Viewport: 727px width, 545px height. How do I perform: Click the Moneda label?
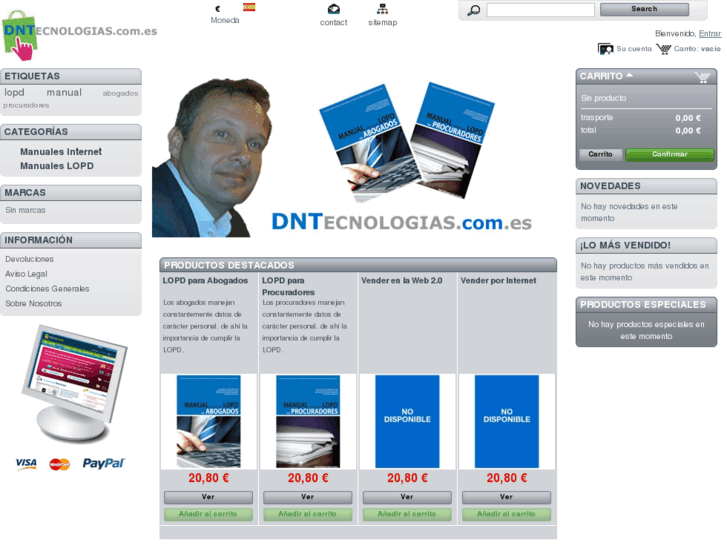225,20
